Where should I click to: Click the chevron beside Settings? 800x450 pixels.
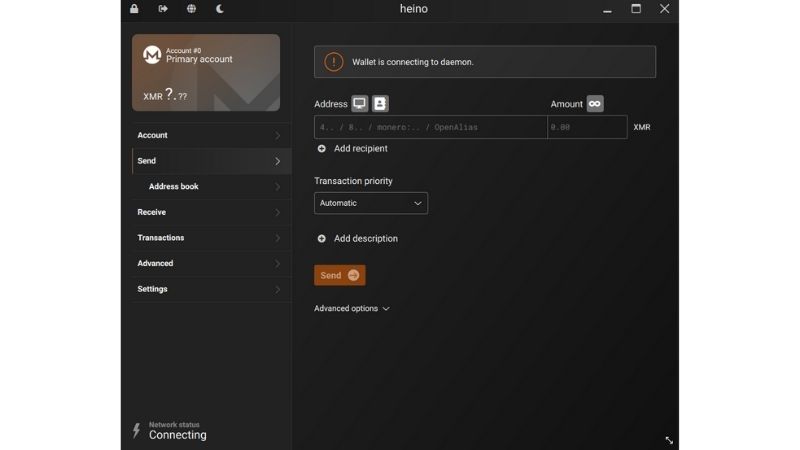[x=278, y=289]
